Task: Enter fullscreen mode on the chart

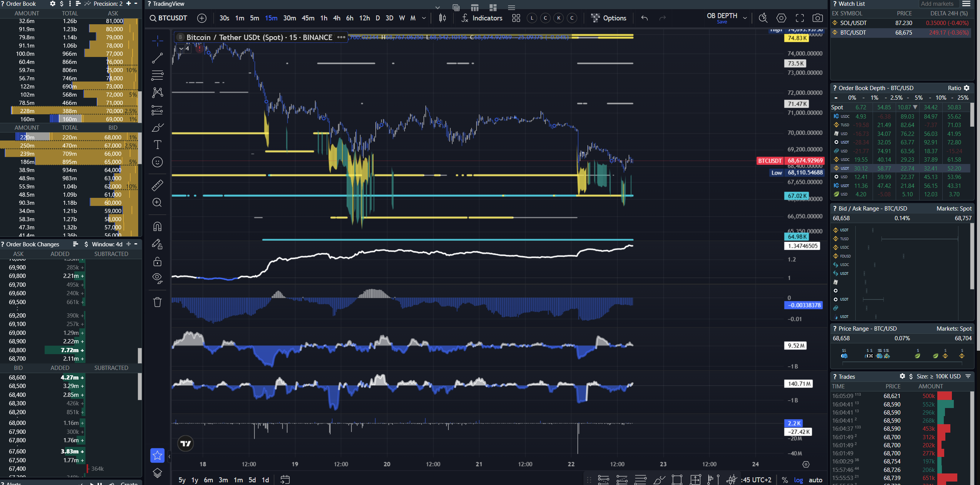Action: click(800, 18)
